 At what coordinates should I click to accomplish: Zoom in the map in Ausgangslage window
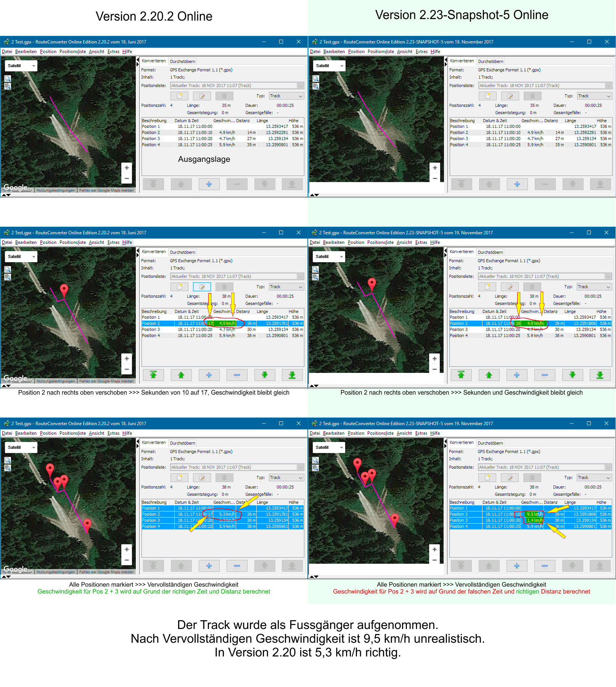[x=127, y=168]
